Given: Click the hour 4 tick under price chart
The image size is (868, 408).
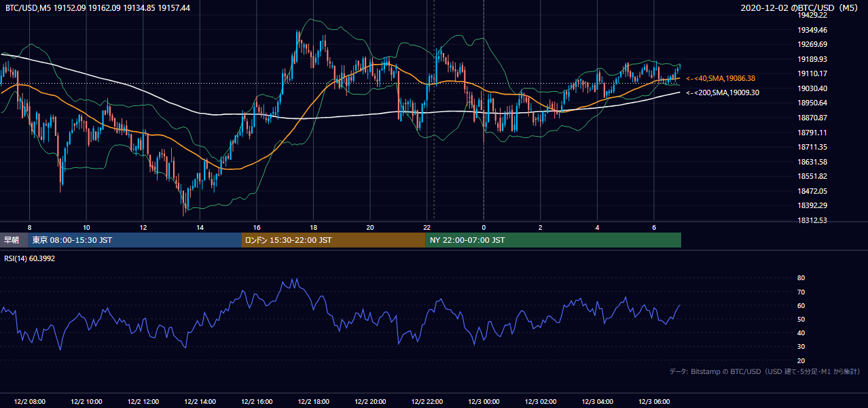Looking at the screenshot, I should point(598,227).
